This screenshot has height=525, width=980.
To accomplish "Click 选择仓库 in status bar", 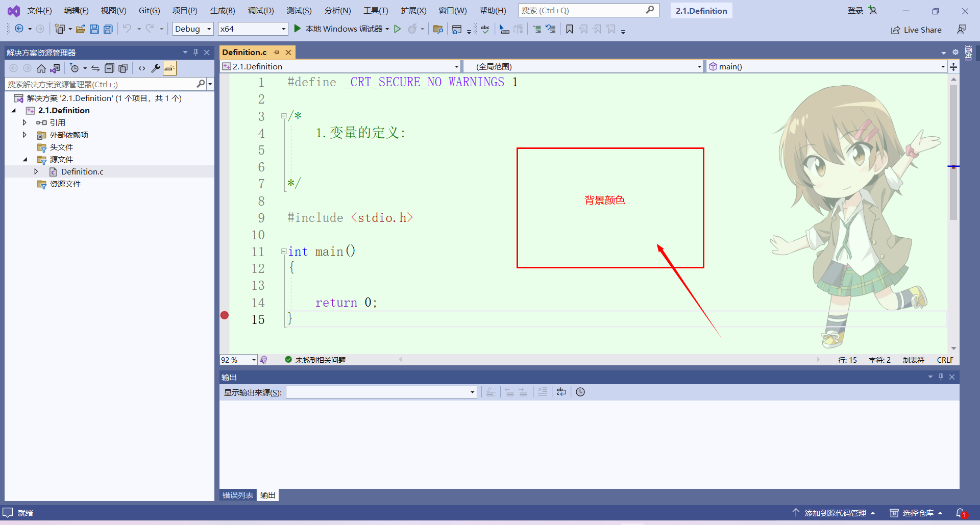I will pyautogui.click(x=917, y=513).
